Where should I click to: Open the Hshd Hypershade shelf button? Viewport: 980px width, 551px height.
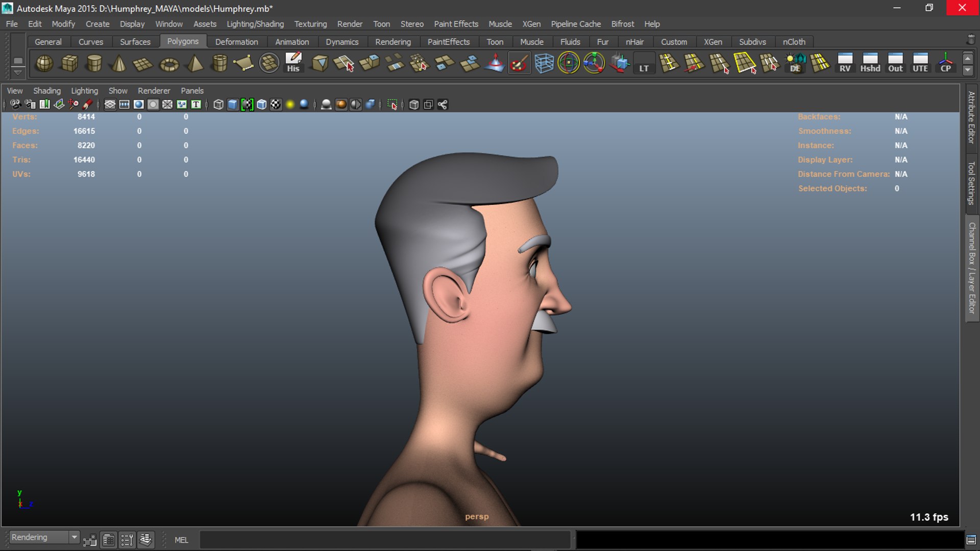coord(870,63)
